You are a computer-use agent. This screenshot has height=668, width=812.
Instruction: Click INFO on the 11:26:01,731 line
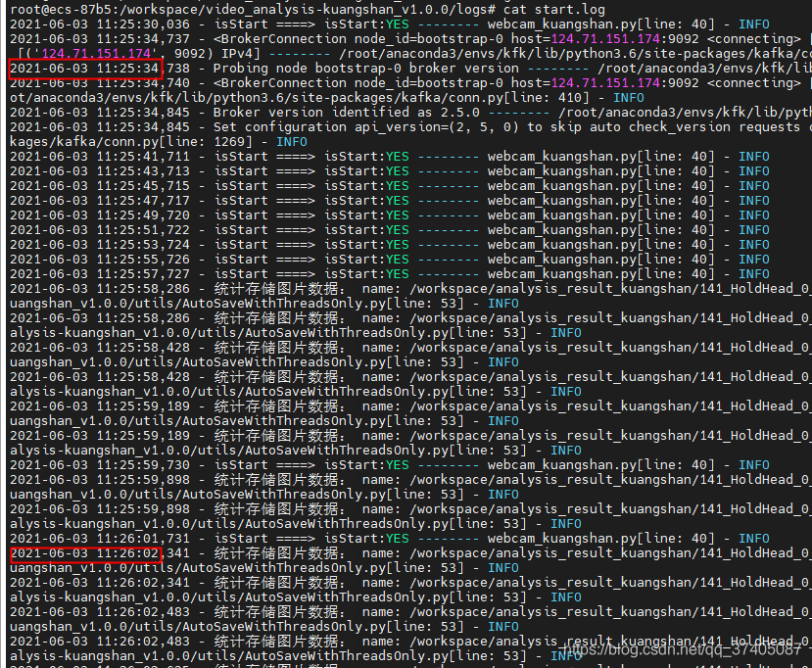[753, 539]
